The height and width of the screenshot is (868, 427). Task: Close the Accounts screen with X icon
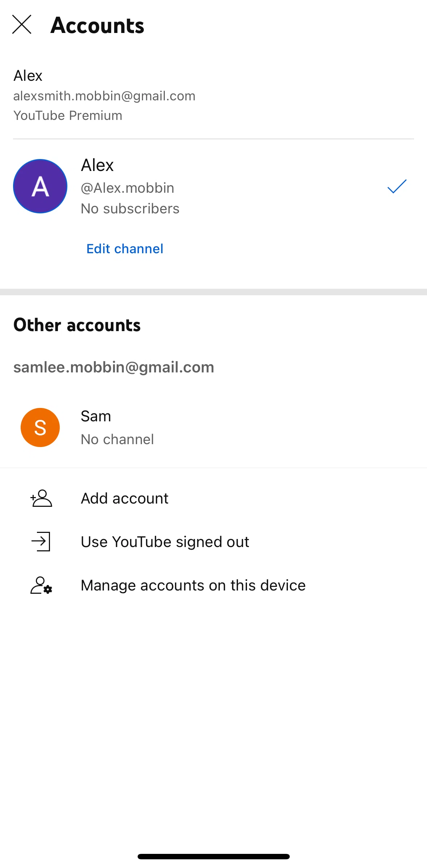[22, 25]
